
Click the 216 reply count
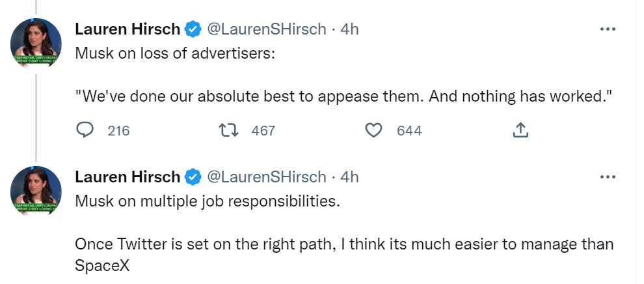[x=118, y=130]
